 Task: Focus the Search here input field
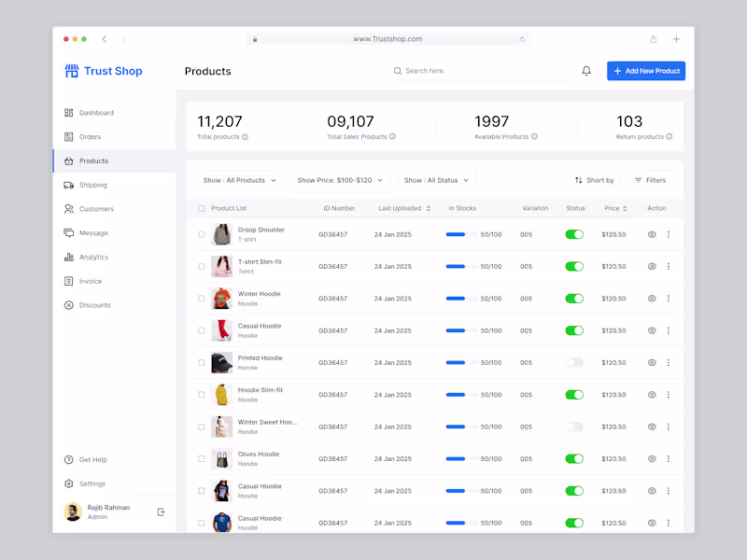pyautogui.click(x=480, y=71)
